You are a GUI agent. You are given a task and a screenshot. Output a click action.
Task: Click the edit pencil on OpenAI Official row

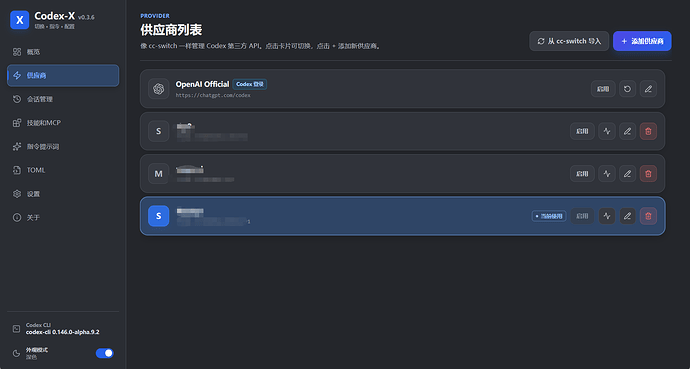[x=648, y=89]
